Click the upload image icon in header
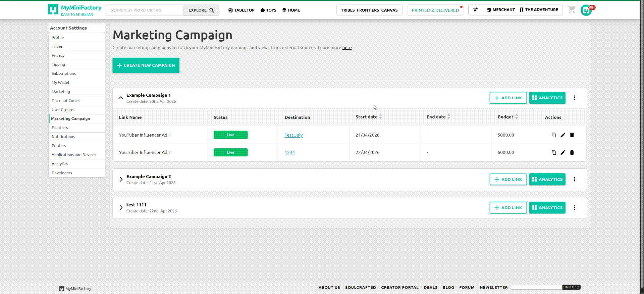Image resolution: width=644 pixels, height=294 pixels. tap(475, 10)
